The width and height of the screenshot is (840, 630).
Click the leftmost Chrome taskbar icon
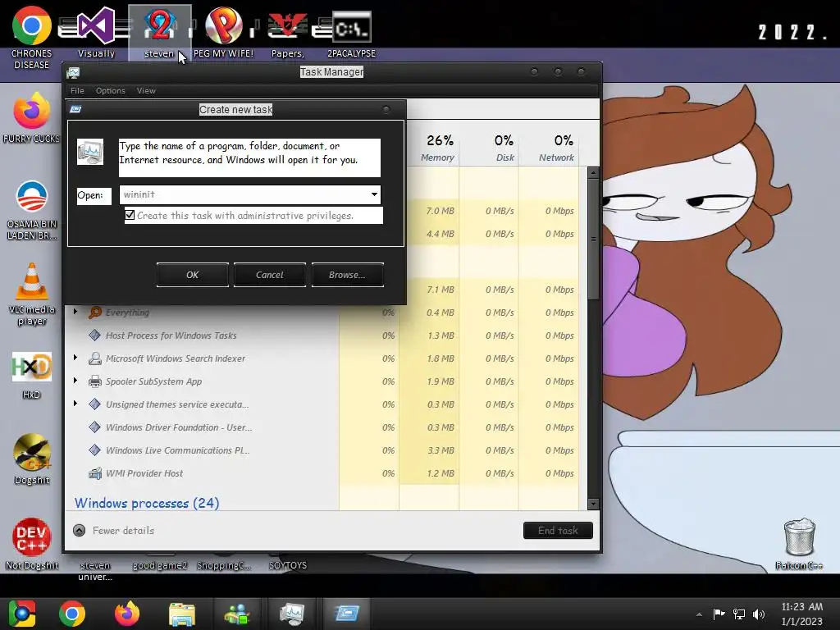point(21,614)
